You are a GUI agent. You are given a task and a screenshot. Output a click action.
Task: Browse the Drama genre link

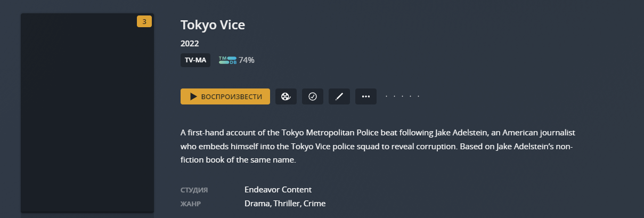pos(257,204)
